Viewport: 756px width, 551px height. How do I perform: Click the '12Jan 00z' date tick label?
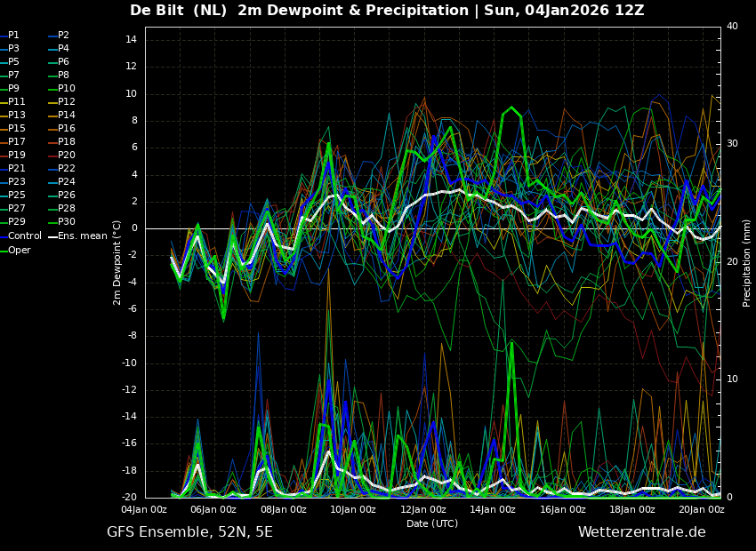click(x=422, y=509)
